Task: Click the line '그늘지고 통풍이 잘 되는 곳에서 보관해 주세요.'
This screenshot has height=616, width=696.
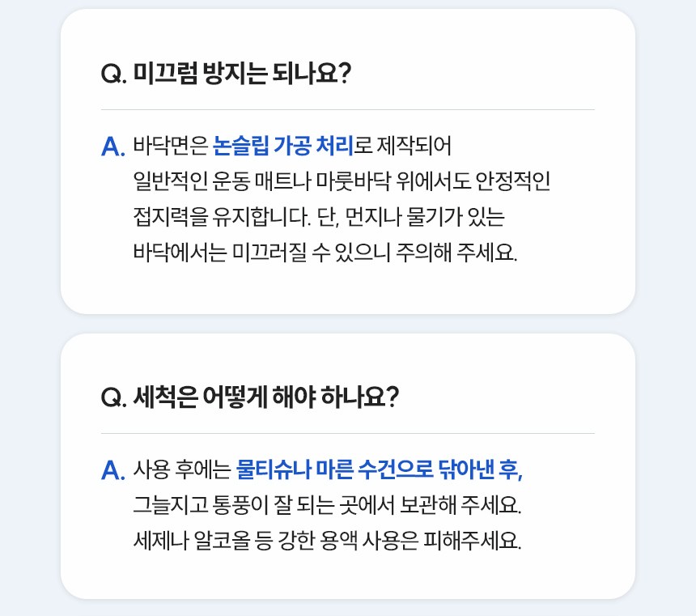Action: tap(327, 505)
